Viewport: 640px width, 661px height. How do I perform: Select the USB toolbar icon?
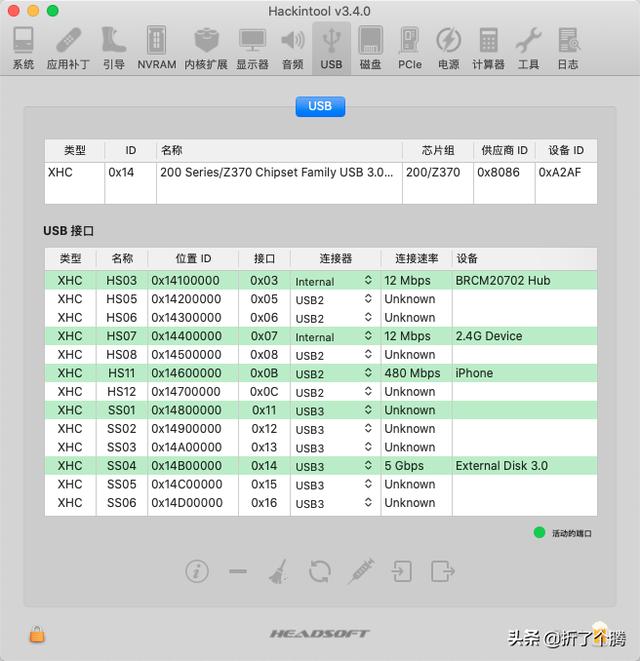coord(331,48)
